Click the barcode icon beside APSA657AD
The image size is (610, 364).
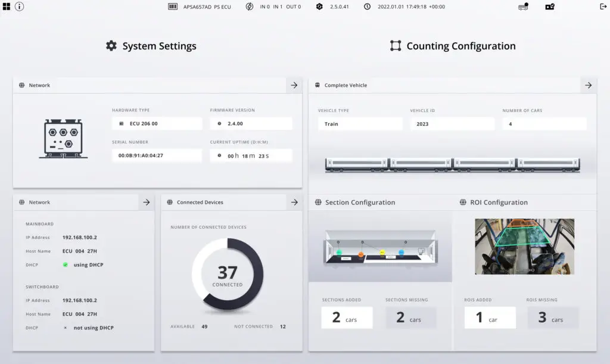coord(173,7)
